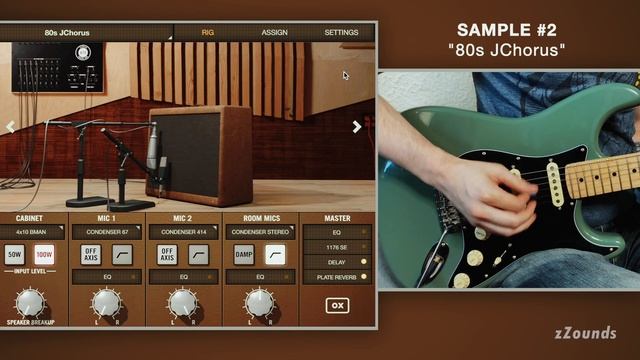Open the 1176 SE compressor editor
Viewport: 640px width, 360px height.
coord(336,247)
